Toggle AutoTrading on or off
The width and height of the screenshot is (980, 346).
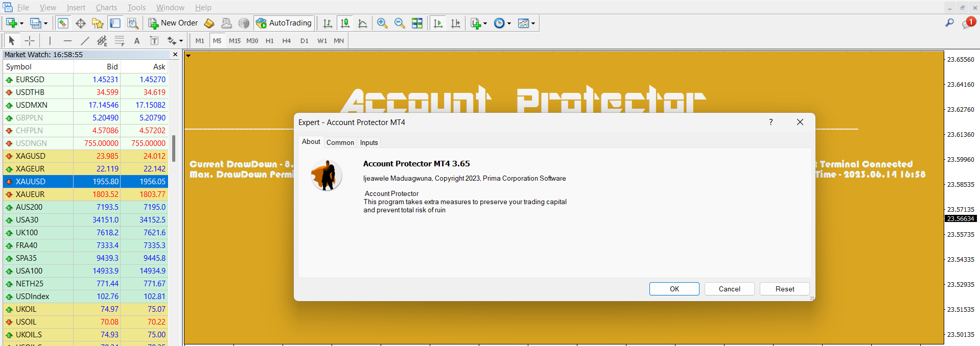point(284,23)
